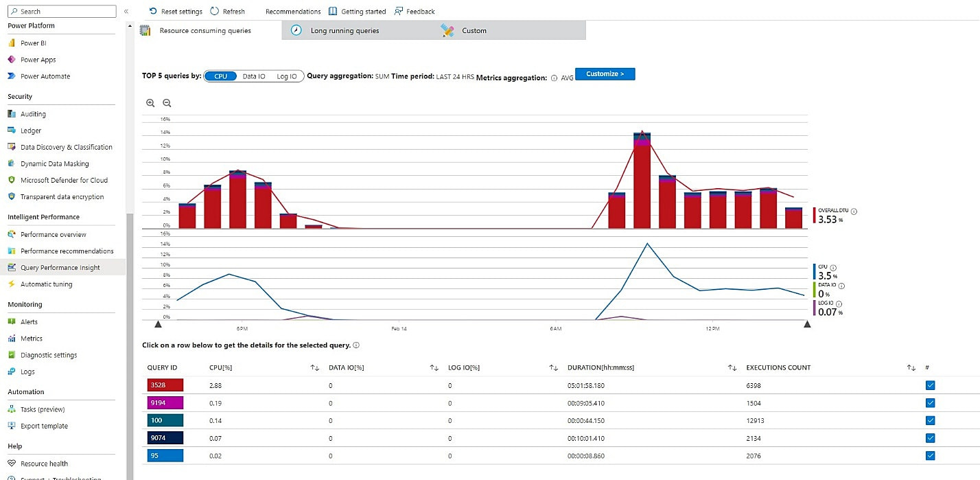Click the left time range handle below the chart

[158, 323]
